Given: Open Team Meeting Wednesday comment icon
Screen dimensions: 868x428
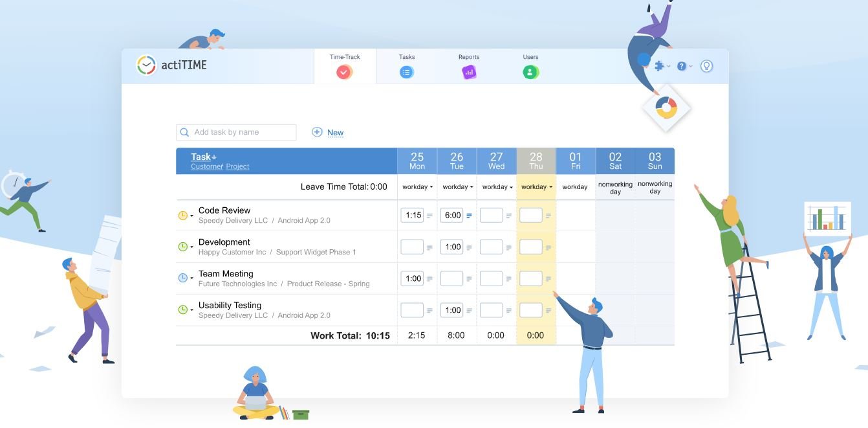Looking at the screenshot, I should [509, 279].
